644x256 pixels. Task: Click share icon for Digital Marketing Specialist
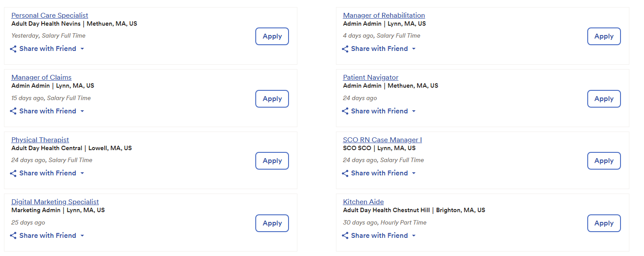13,236
